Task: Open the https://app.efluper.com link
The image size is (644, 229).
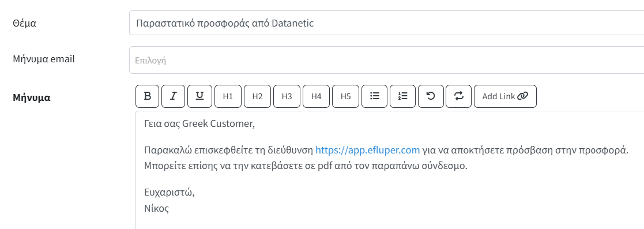Action: pos(368,150)
